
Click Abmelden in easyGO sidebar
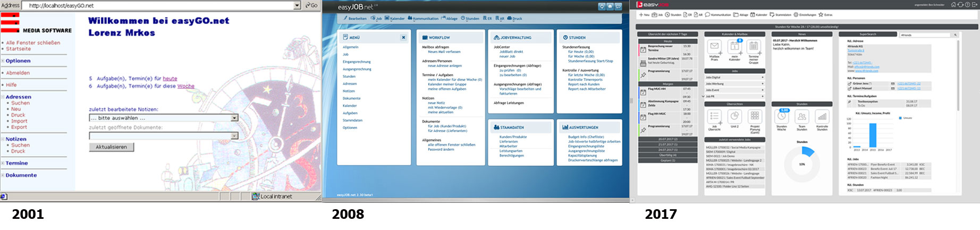[x=18, y=73]
